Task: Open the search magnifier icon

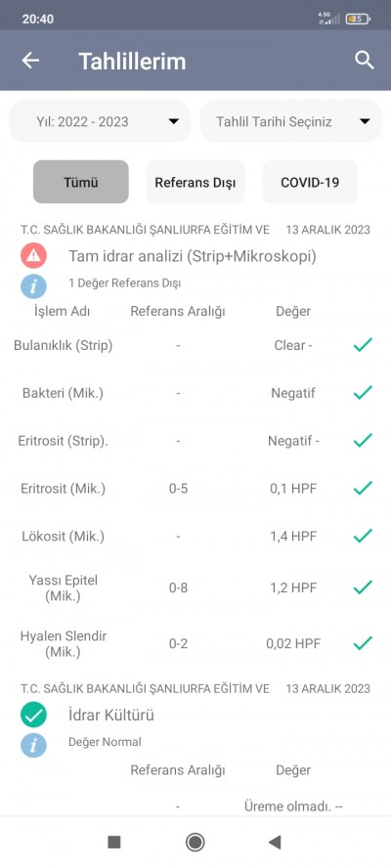Action: 365,60
